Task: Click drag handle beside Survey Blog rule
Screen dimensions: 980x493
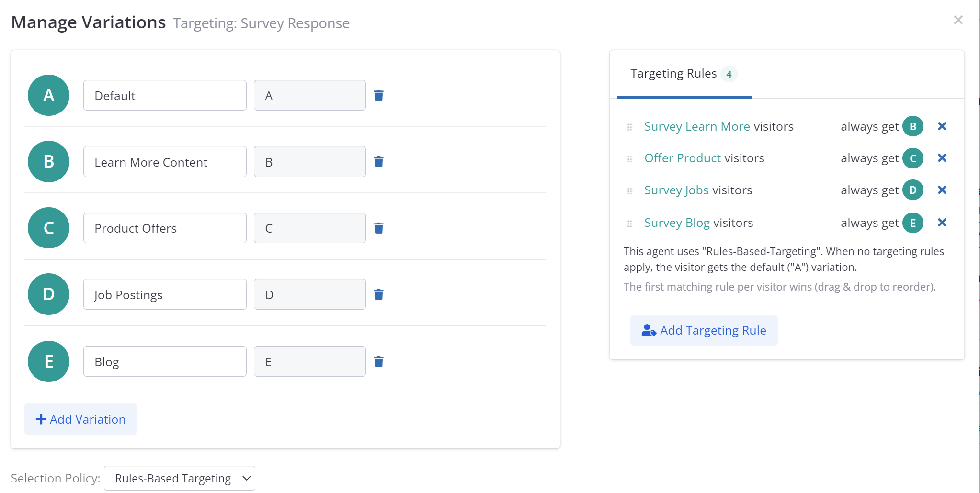Action: point(629,224)
